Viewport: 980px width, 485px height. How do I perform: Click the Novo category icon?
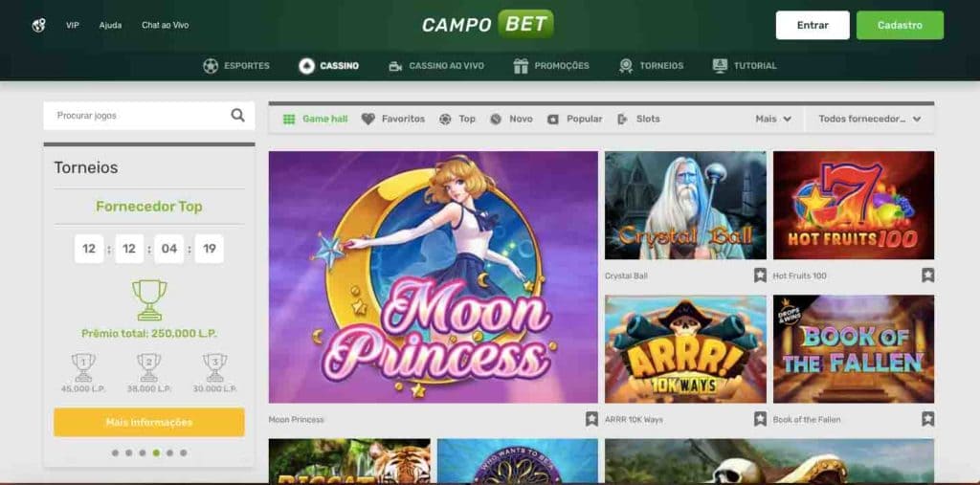tap(496, 119)
